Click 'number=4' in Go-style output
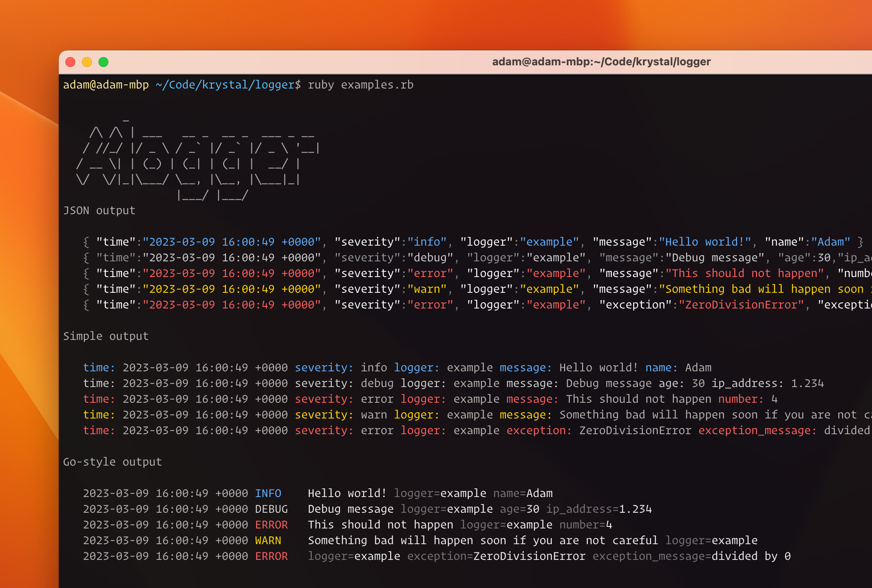The width and height of the screenshot is (872, 588). [585, 525]
